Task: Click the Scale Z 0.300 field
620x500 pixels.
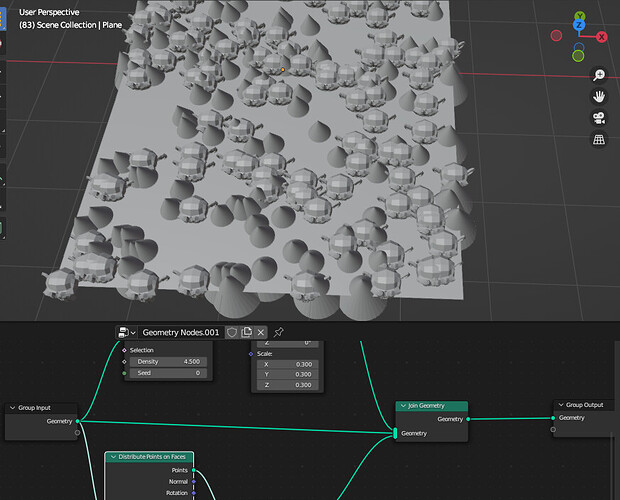Action: coord(287,385)
